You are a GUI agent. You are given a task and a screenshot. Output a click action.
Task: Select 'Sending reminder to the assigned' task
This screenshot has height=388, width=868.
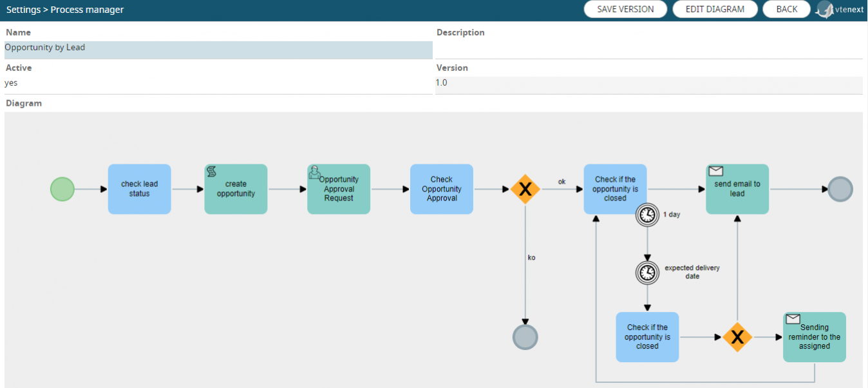click(815, 337)
